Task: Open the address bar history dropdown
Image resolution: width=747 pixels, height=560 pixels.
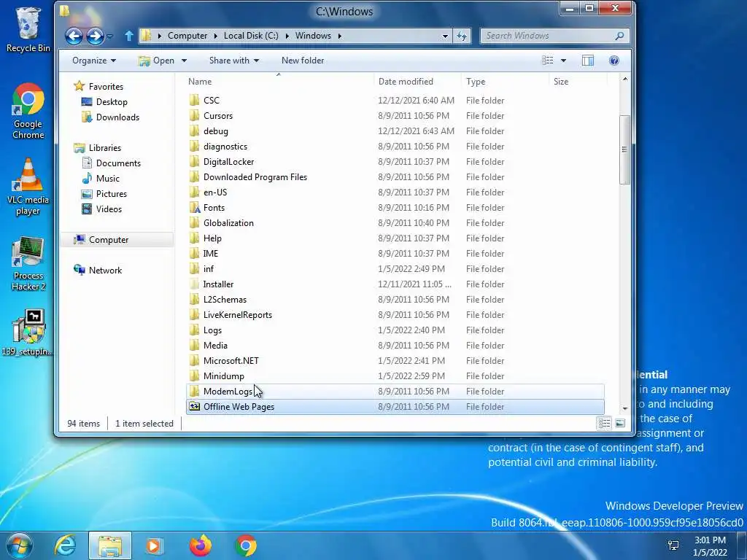Action: coord(445,36)
